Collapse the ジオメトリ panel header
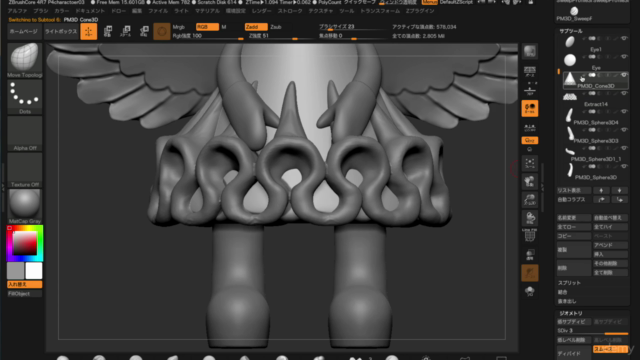Image resolution: width=640 pixels, height=360 pixels. point(571,313)
